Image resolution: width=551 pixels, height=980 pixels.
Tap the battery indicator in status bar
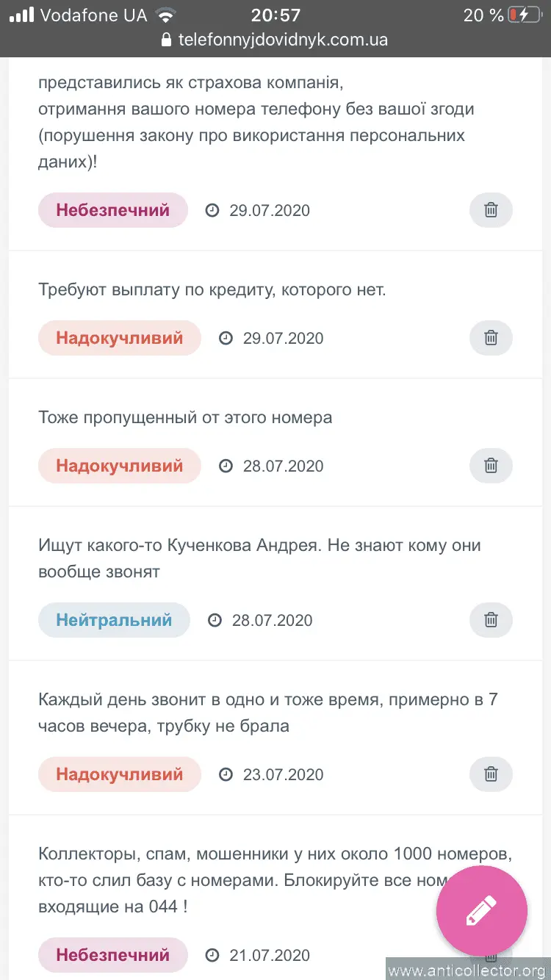tap(524, 15)
